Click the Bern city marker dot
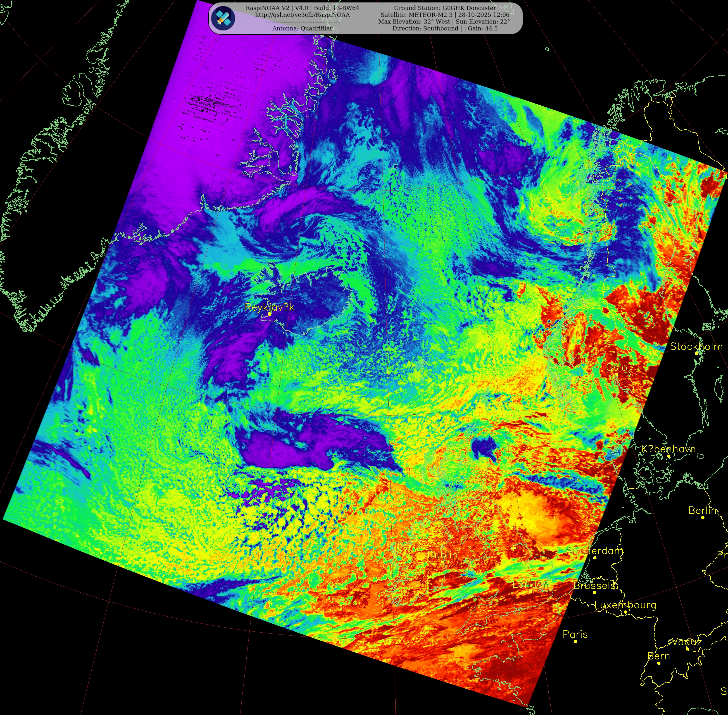 [x=659, y=663]
